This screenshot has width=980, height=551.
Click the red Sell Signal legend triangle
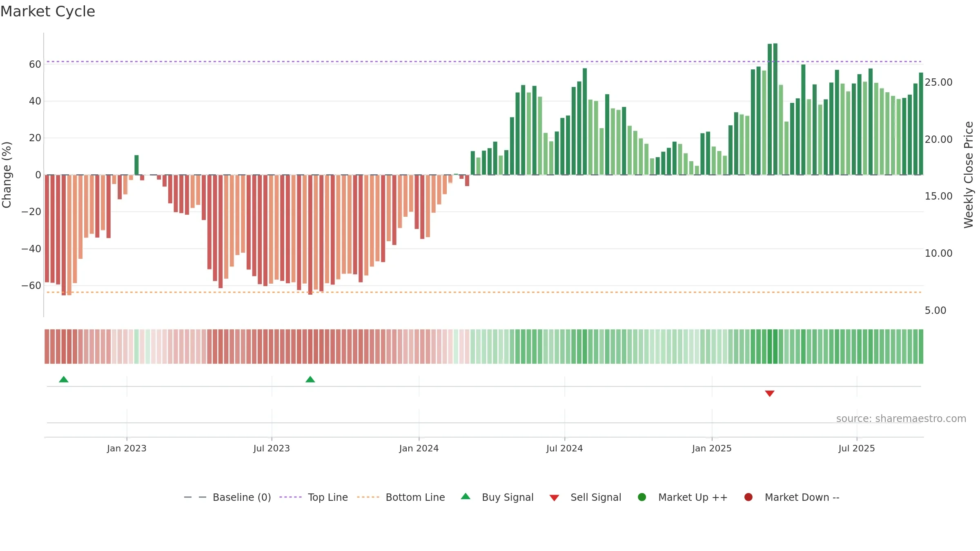tap(554, 498)
